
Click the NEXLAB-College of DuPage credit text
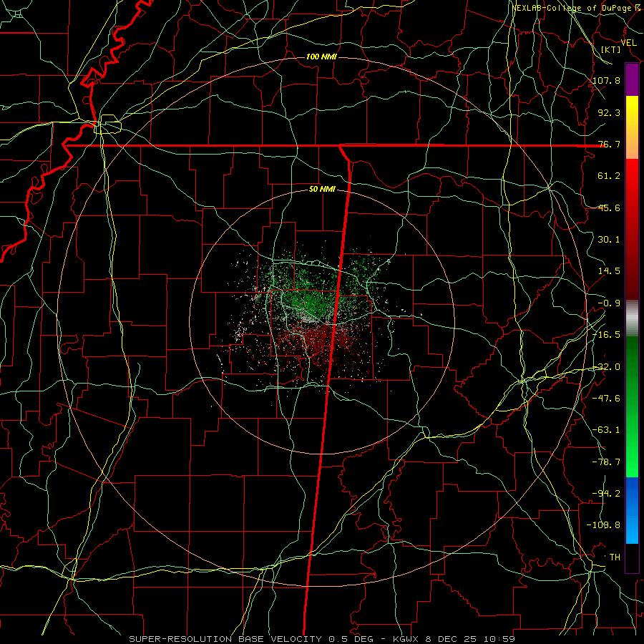click(578, 8)
